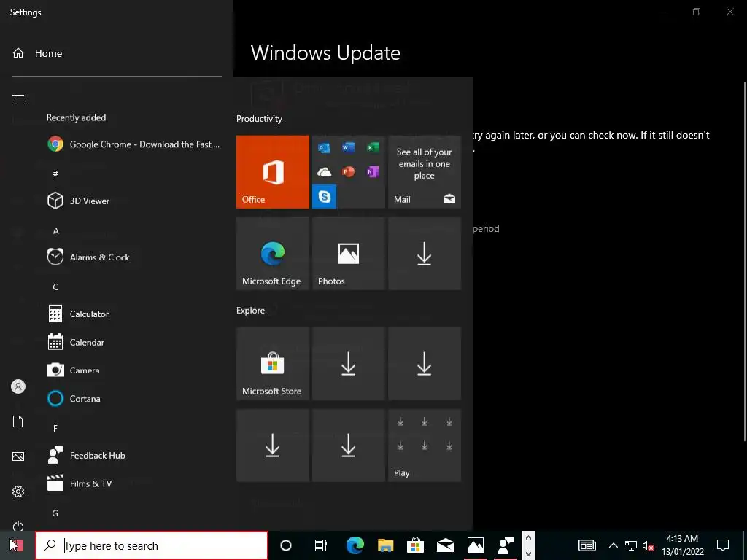Open OneNote icon in Office folder tile

[x=373, y=172]
